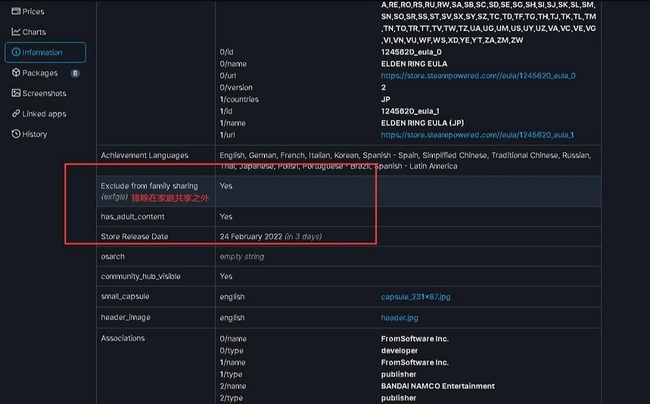Click the Charts line-graph icon
The image size is (650, 404).
click(16, 32)
